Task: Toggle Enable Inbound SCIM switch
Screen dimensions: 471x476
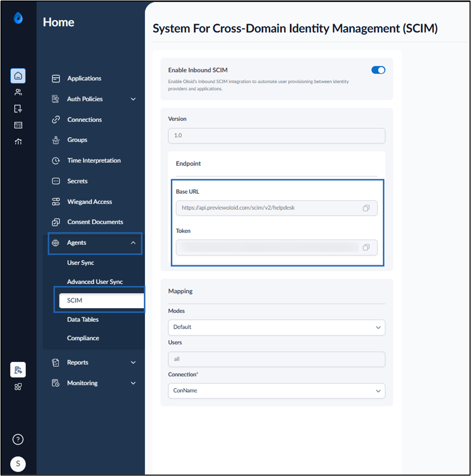Action: point(378,70)
